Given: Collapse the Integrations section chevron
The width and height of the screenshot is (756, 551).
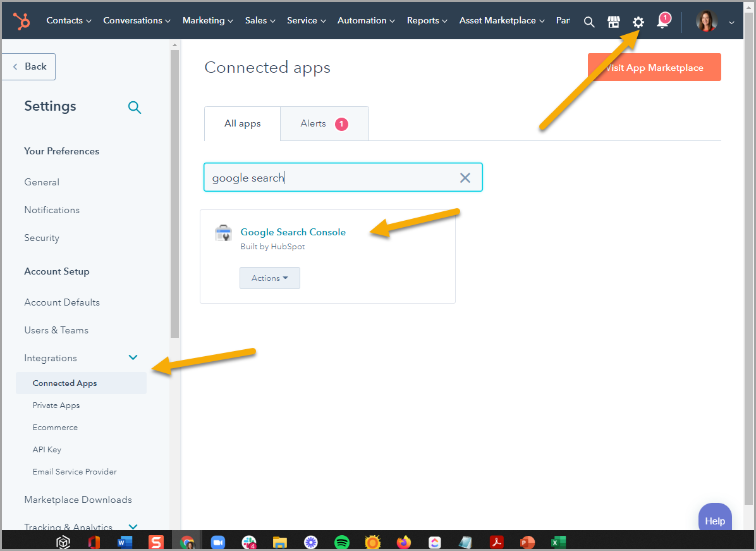Looking at the screenshot, I should click(133, 357).
